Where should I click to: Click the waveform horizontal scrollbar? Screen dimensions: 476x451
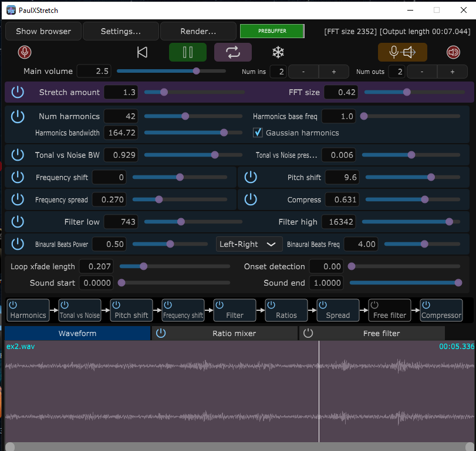[240, 446]
